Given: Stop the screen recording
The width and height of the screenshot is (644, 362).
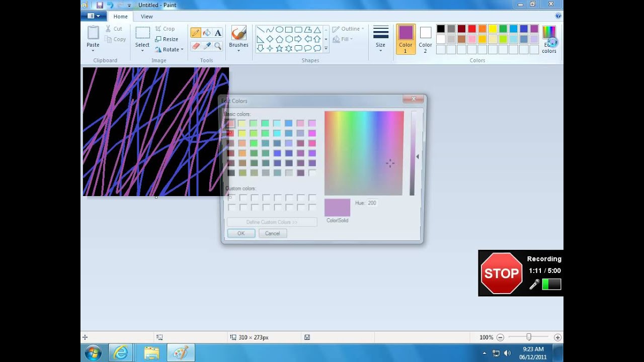Looking at the screenshot, I should point(501,273).
